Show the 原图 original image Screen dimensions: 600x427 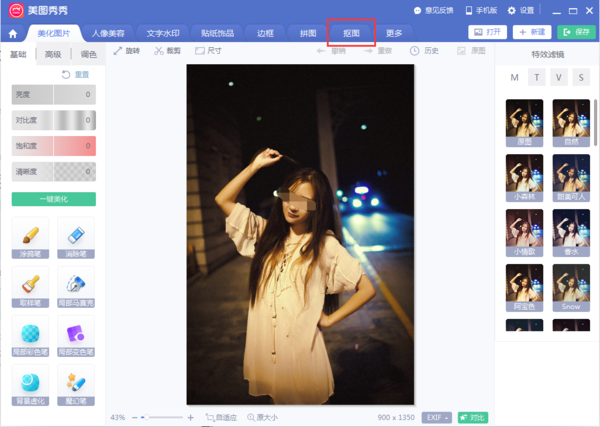(x=471, y=51)
